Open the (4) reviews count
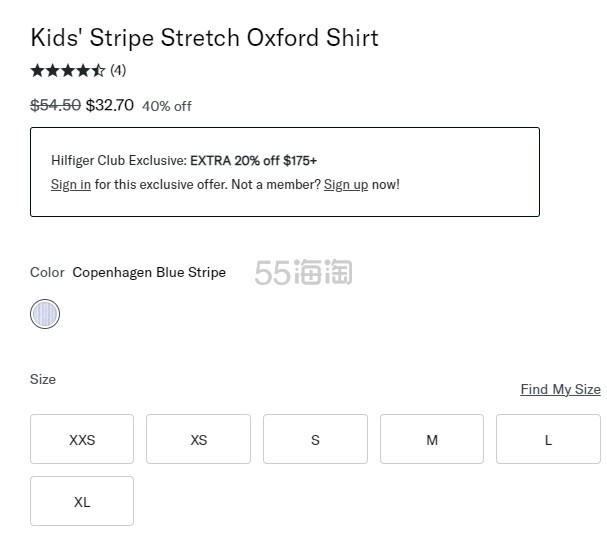The height and width of the screenshot is (545, 607). 118,70
